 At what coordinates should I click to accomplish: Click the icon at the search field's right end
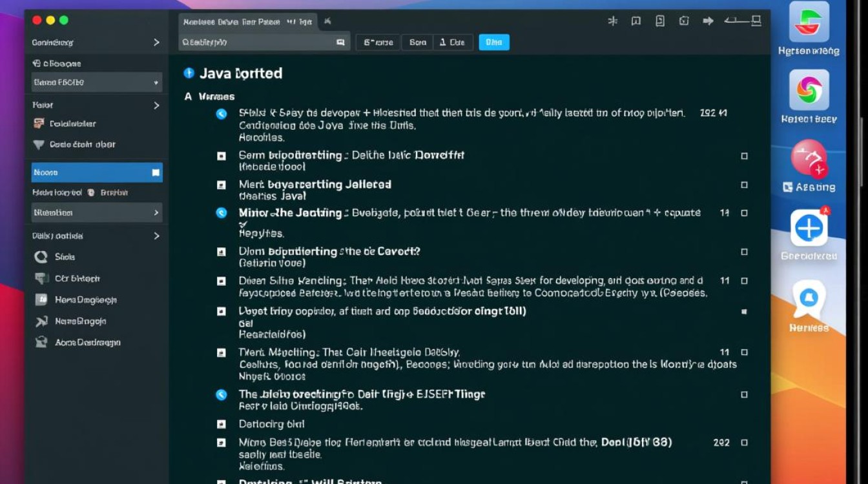point(340,43)
